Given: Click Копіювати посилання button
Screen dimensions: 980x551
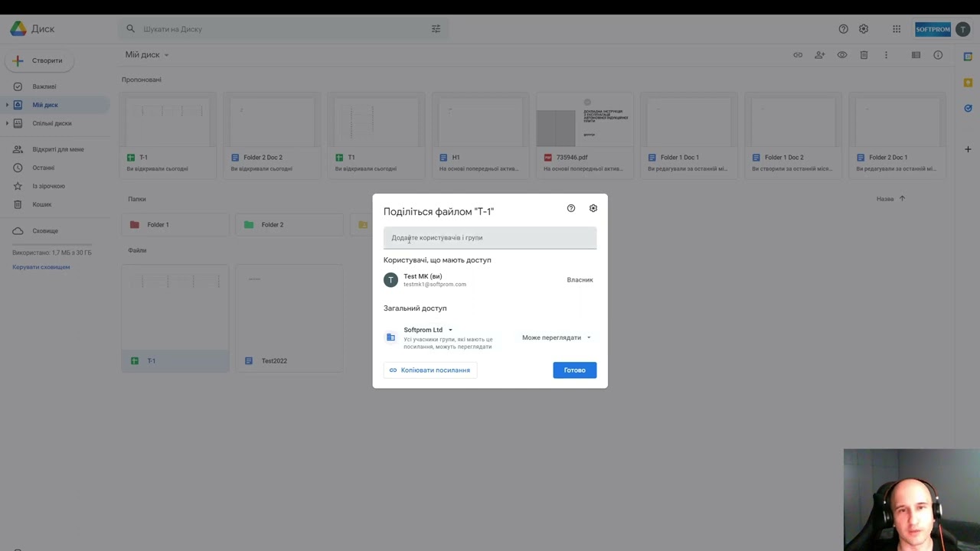Looking at the screenshot, I should coord(430,370).
